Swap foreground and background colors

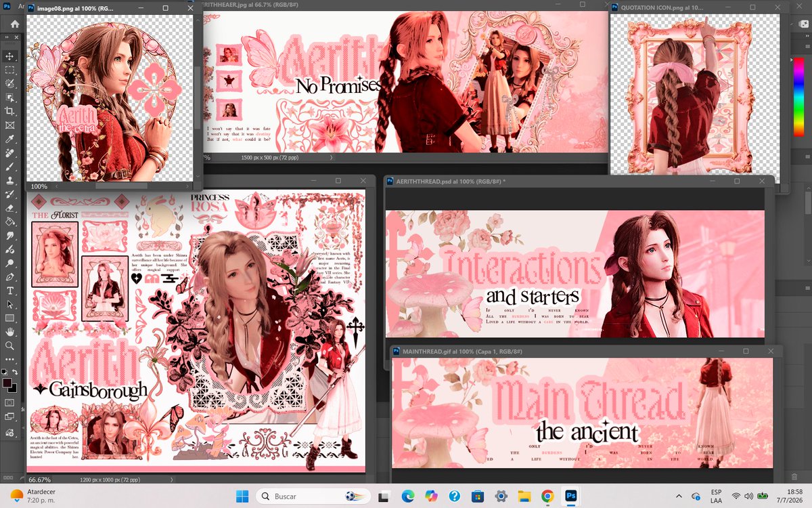point(14,372)
